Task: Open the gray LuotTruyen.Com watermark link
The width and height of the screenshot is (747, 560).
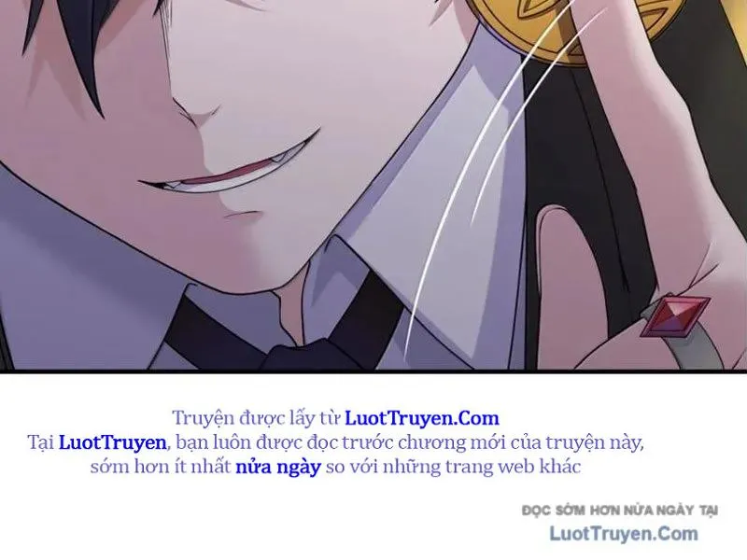Action: (x=624, y=533)
